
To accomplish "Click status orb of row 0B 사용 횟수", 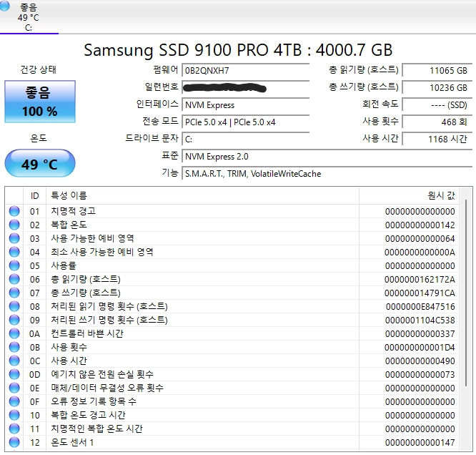I will [x=14, y=347].
